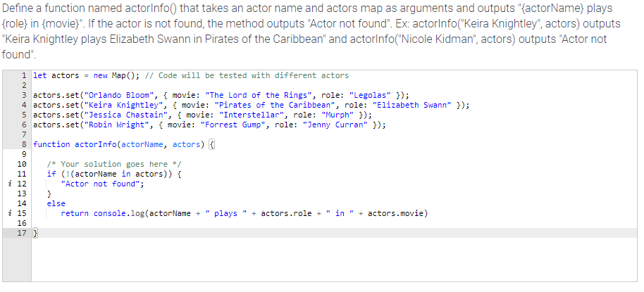Image resolution: width=644 pixels, height=292 pixels.
Task: Click the "Your solution goes here" comment
Action: pyautogui.click(x=114, y=164)
